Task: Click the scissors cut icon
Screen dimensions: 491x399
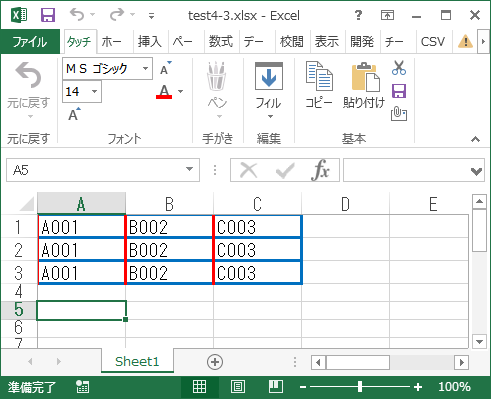Action: coord(399,68)
